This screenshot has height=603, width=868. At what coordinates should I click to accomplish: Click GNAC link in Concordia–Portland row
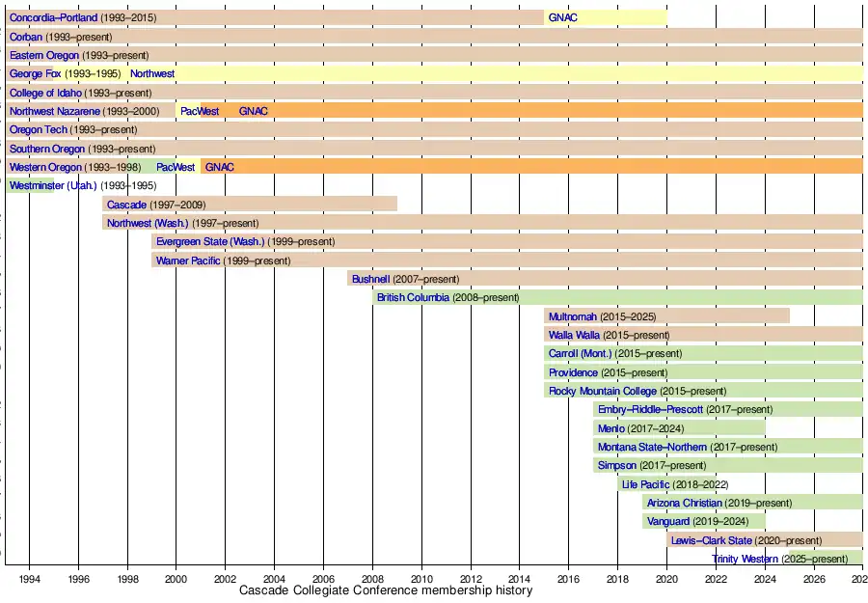(x=562, y=18)
